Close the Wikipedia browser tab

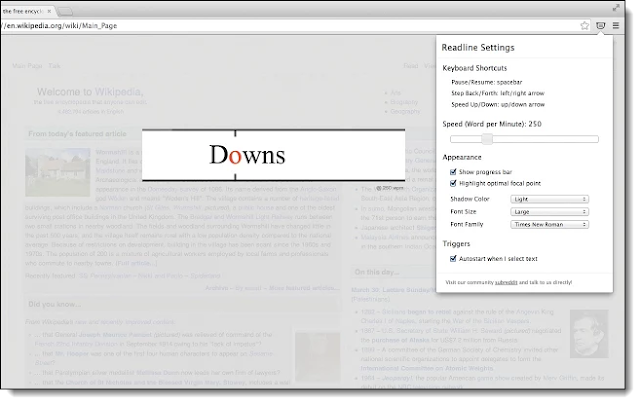(x=49, y=11)
